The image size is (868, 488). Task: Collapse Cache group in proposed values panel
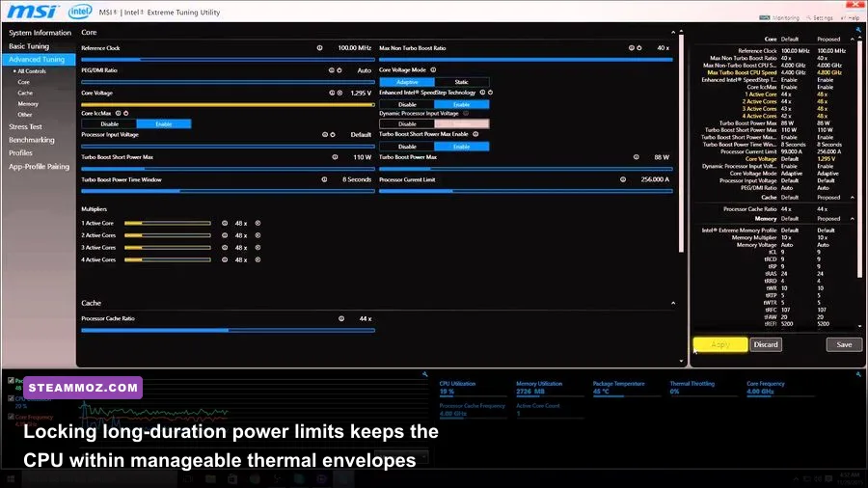(852, 198)
